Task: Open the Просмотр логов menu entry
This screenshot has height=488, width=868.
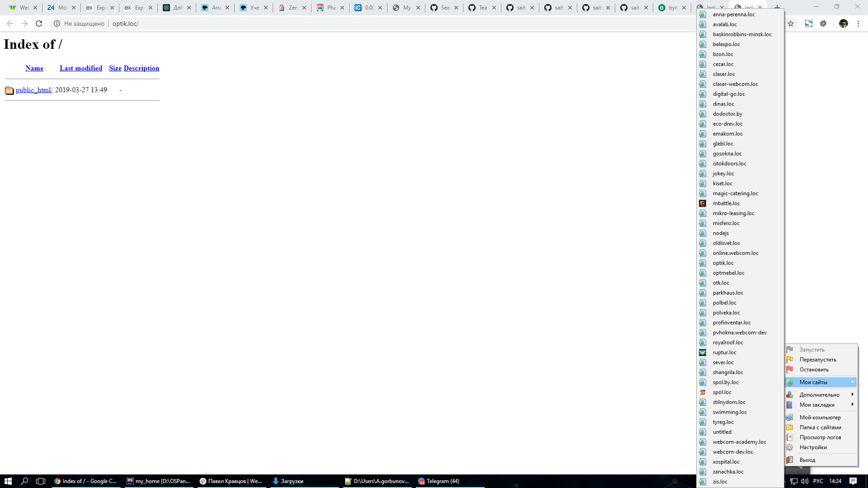Action: [820, 437]
